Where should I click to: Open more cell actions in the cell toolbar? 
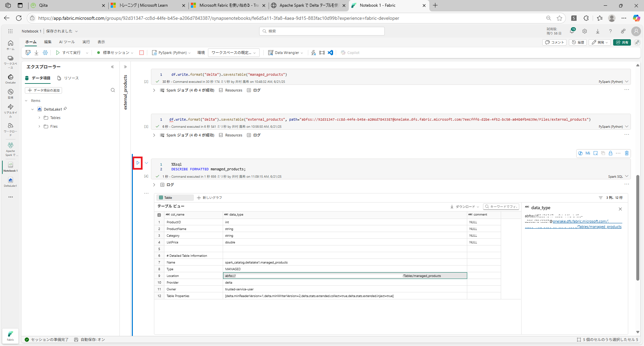[618, 153]
